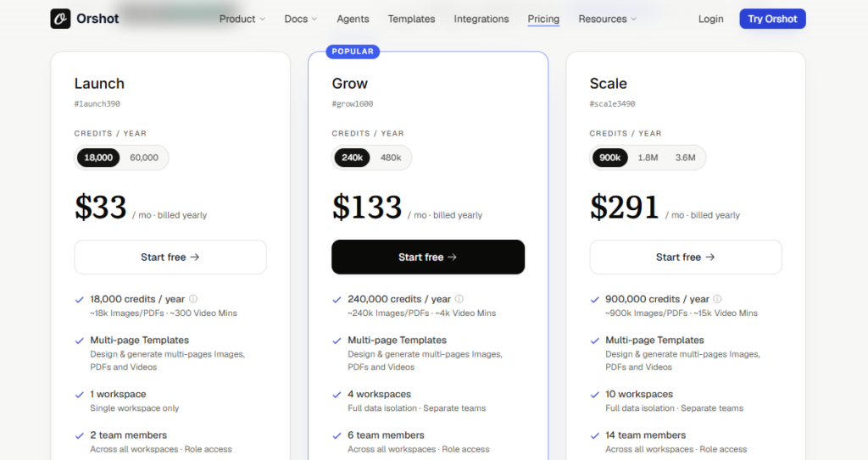Go to the Integrations page

tap(481, 19)
